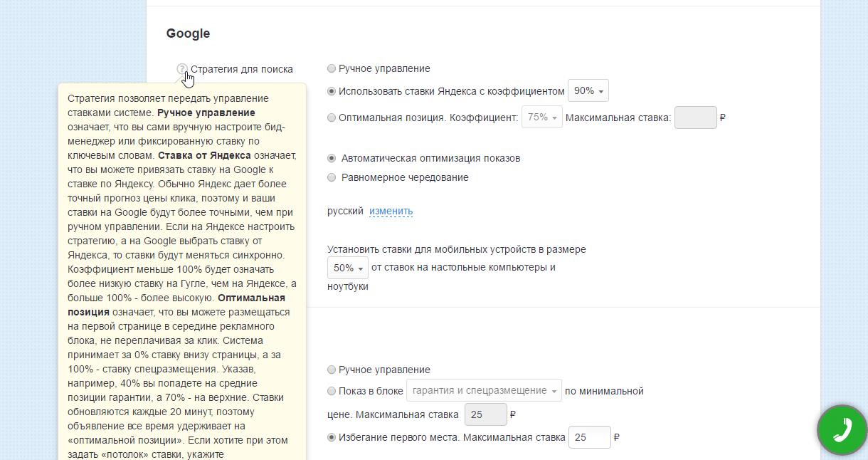Viewport: 868px width, 460px height.
Task: Click the Стратегия для поиска label
Action: [x=242, y=69]
